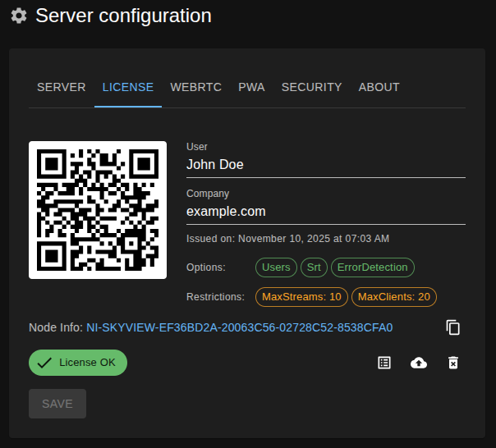Select the Srt option chip
This screenshot has width=496, height=448.
(314, 267)
